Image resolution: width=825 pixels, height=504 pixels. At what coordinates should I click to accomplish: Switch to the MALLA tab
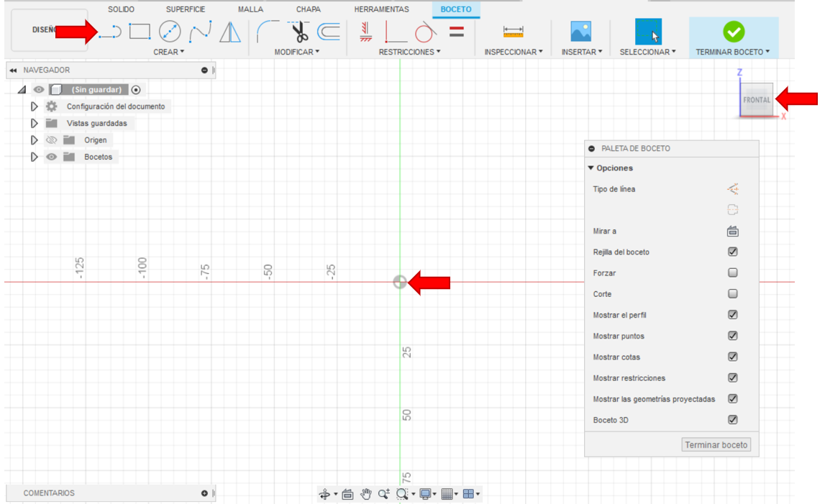pyautogui.click(x=250, y=9)
